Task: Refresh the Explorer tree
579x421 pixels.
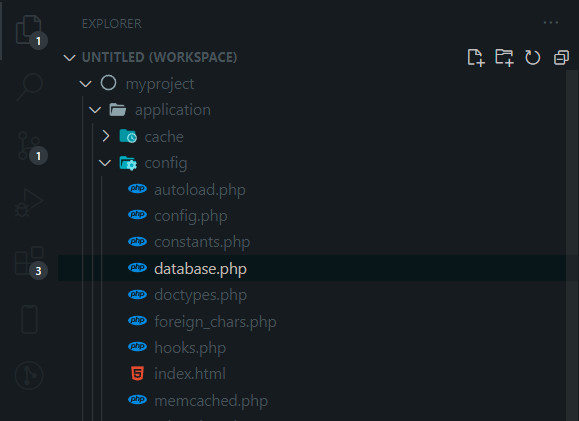Action: pos(532,58)
